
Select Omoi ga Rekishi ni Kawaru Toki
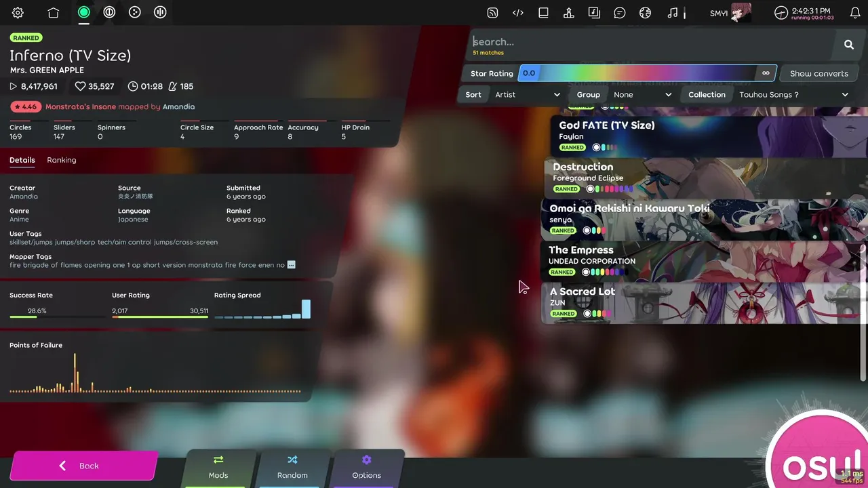pos(704,220)
